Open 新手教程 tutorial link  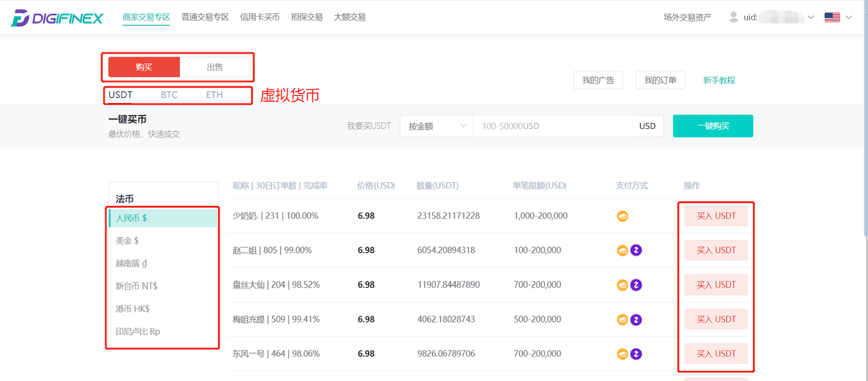coord(719,80)
